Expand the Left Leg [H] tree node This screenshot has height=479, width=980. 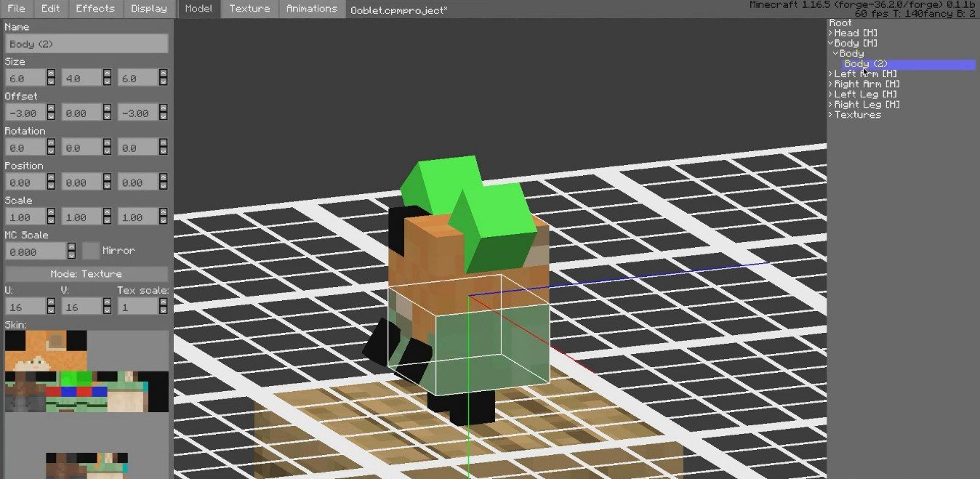point(831,94)
